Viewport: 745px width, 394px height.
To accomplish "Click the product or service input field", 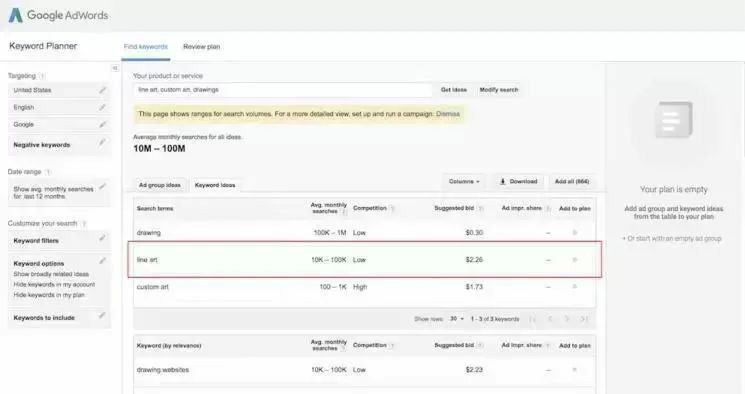I will click(x=283, y=90).
